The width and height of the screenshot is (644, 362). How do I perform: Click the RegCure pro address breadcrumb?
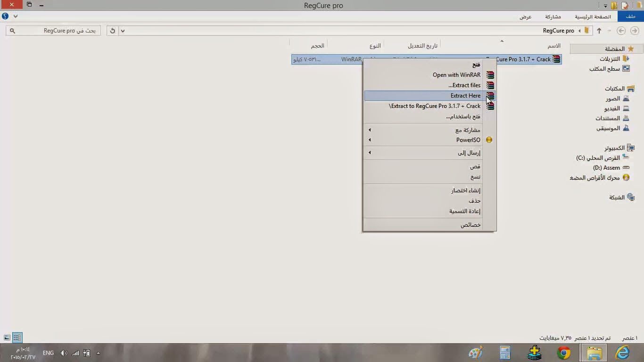(x=558, y=31)
